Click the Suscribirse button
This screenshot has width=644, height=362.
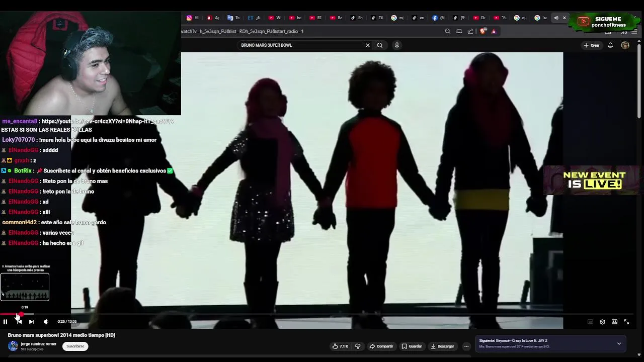click(75, 346)
